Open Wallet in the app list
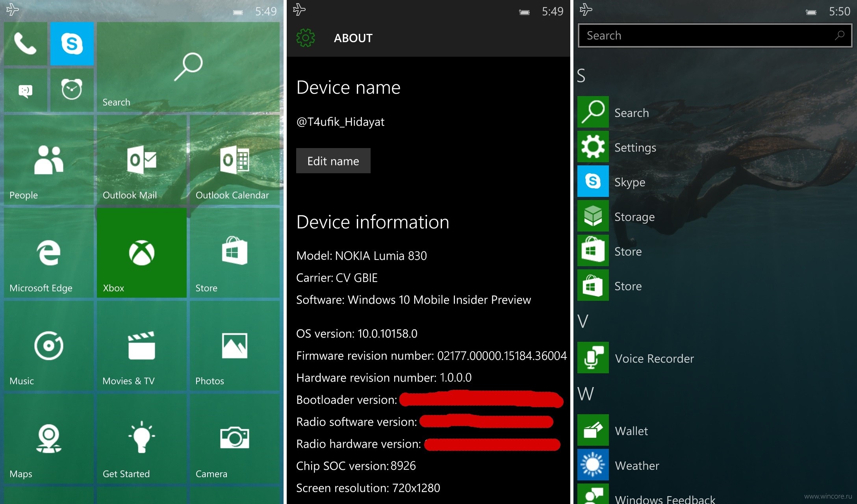This screenshot has width=857, height=504. (x=715, y=430)
